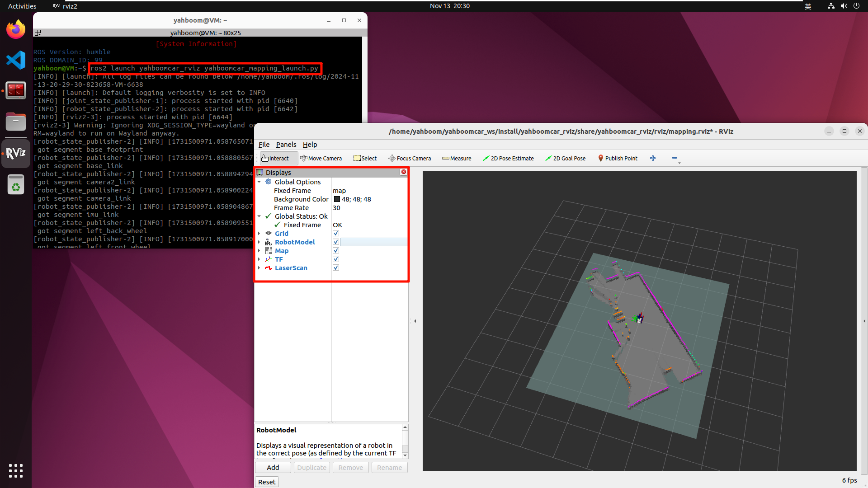The width and height of the screenshot is (868, 488).
Task: Collapse the Global Options tree node
Action: tap(259, 182)
